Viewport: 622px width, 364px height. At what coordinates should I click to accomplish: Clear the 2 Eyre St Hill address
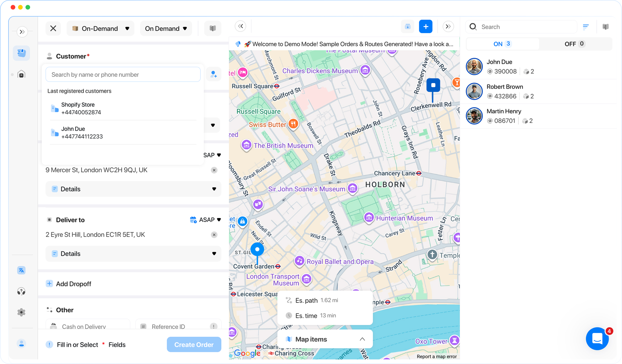214,235
